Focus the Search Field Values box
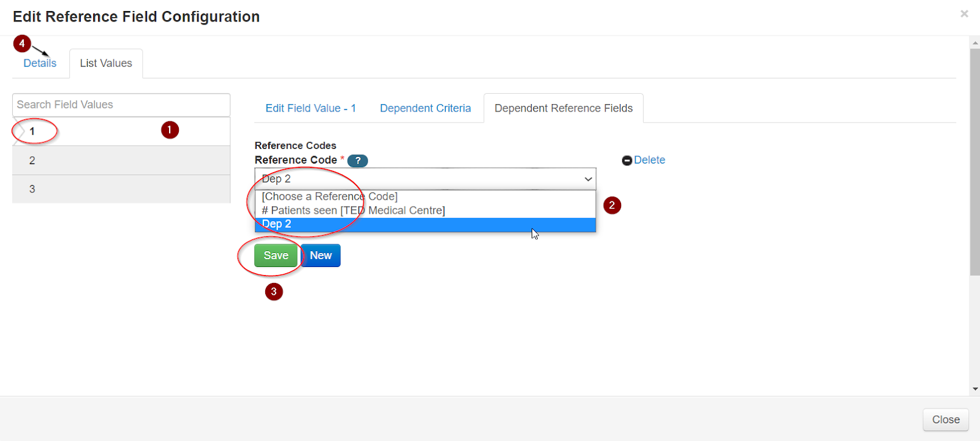The height and width of the screenshot is (441, 980). click(x=121, y=105)
